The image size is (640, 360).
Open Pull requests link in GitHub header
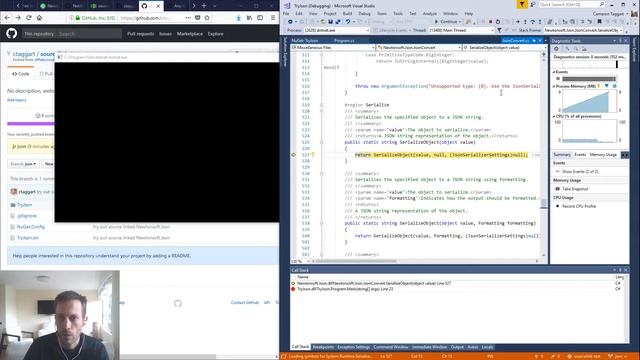(x=140, y=34)
